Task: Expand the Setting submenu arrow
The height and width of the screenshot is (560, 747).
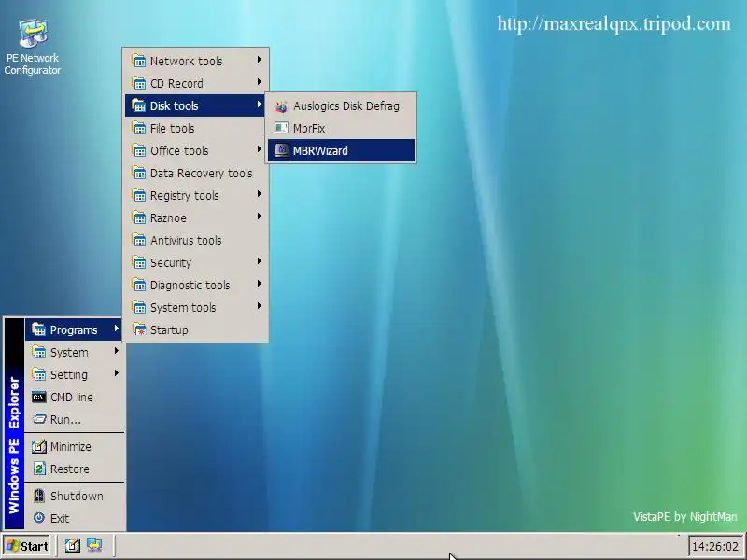Action: [x=116, y=372]
